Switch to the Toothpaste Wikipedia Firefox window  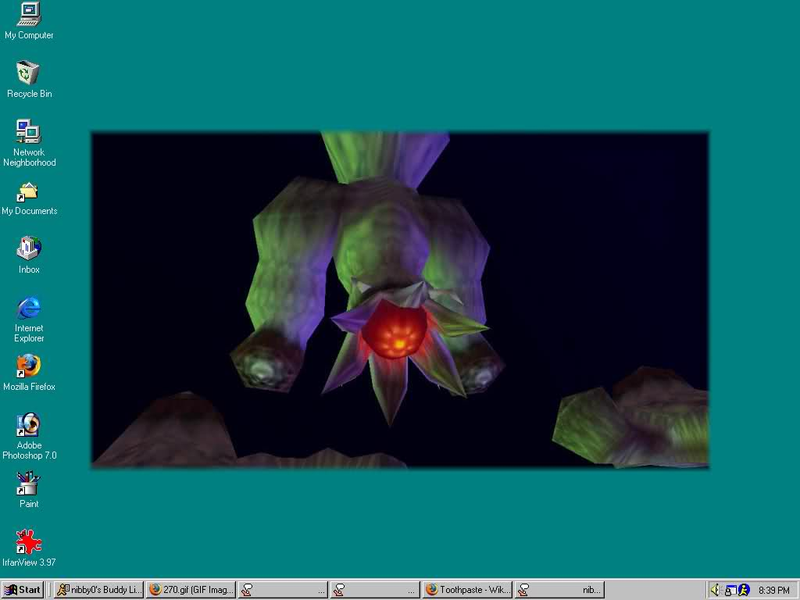[x=467, y=590]
